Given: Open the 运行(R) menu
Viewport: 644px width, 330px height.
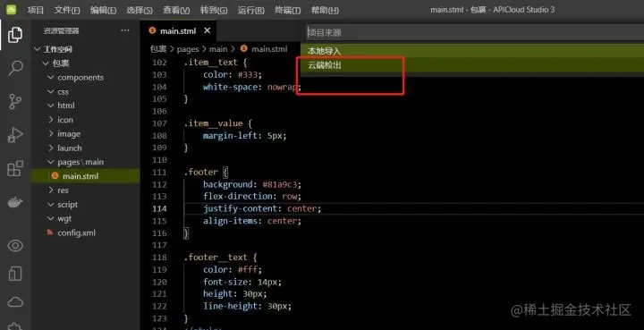Looking at the screenshot, I should [250, 10].
